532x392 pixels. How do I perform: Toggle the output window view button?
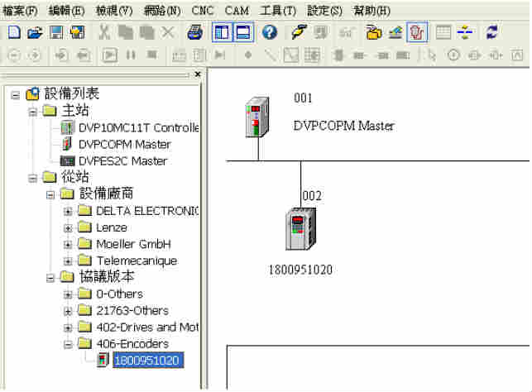[243, 33]
